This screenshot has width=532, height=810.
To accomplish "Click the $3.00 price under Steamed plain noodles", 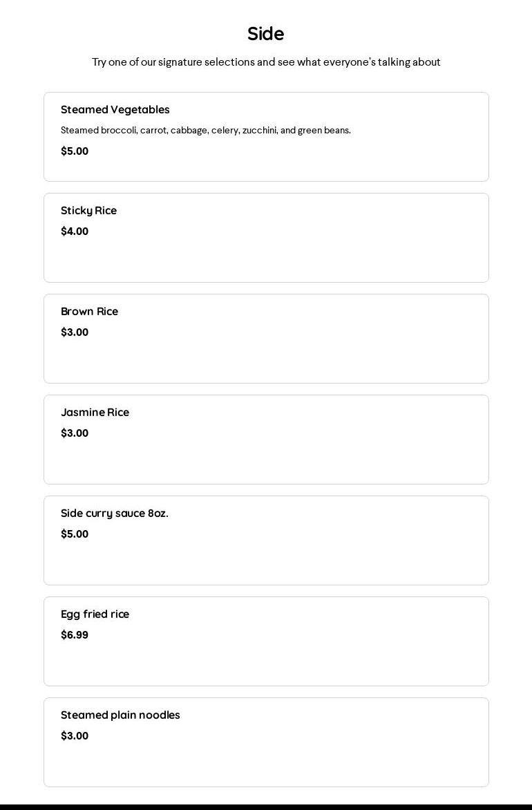I will point(75,736).
